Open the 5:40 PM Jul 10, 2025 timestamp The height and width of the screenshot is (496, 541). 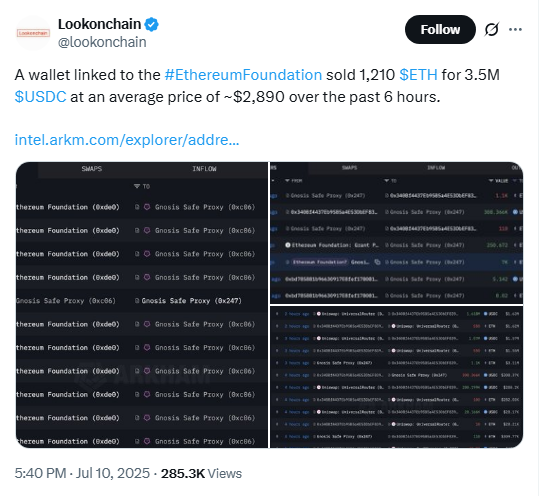click(82, 473)
